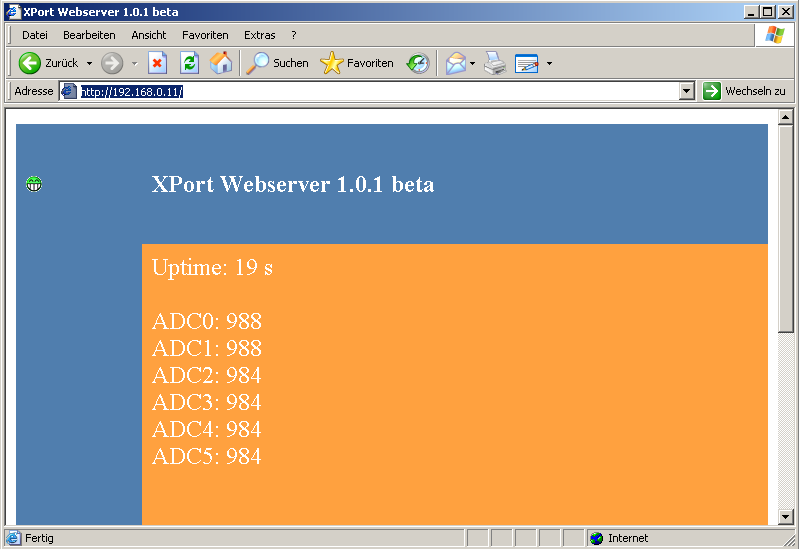
Task: Open the Ansicht menu
Action: pyautogui.click(x=149, y=35)
